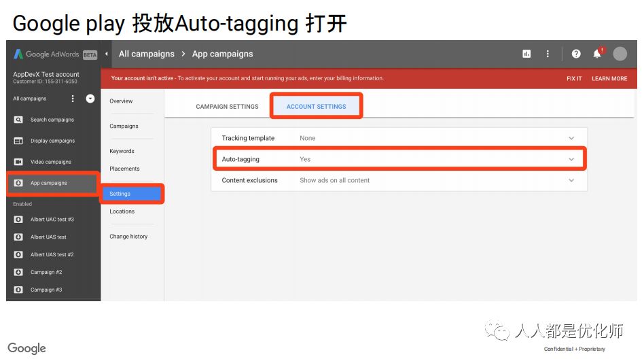Click the icon beside Albert UAC test #3
This screenshot has width=644, height=359.
pos(18,220)
